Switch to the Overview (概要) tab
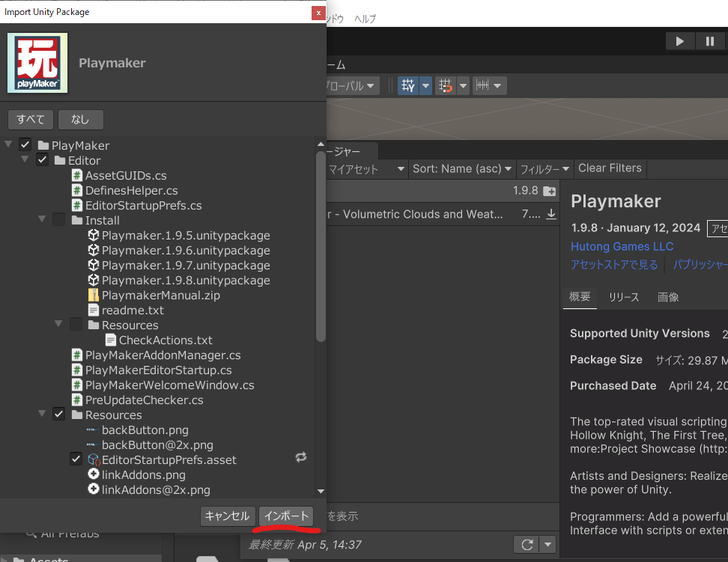This screenshot has height=562, width=728. point(580,296)
